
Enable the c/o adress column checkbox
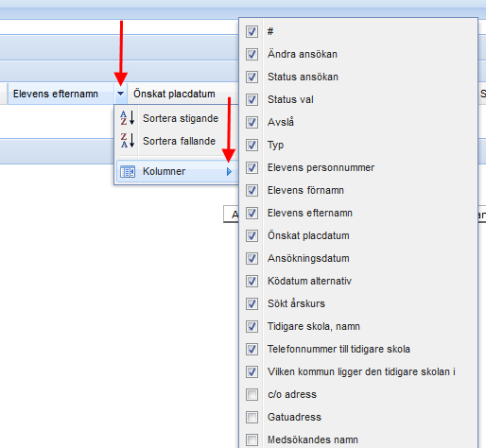click(252, 394)
